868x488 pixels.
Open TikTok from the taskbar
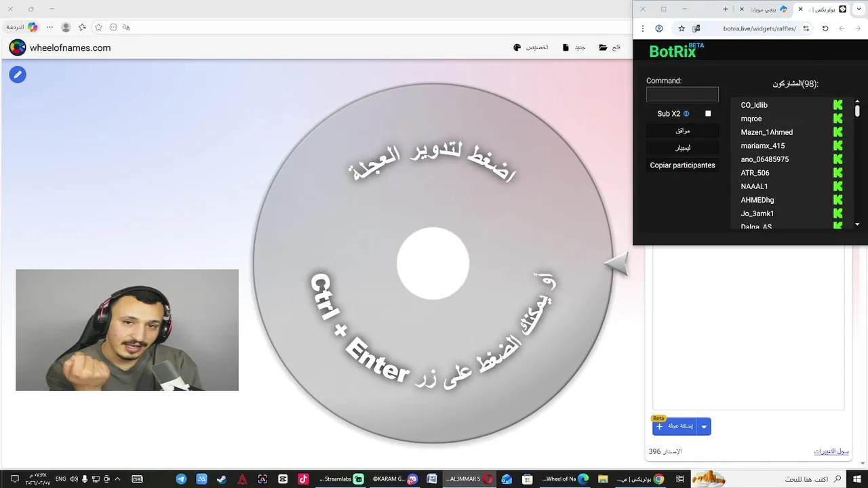[x=303, y=479]
